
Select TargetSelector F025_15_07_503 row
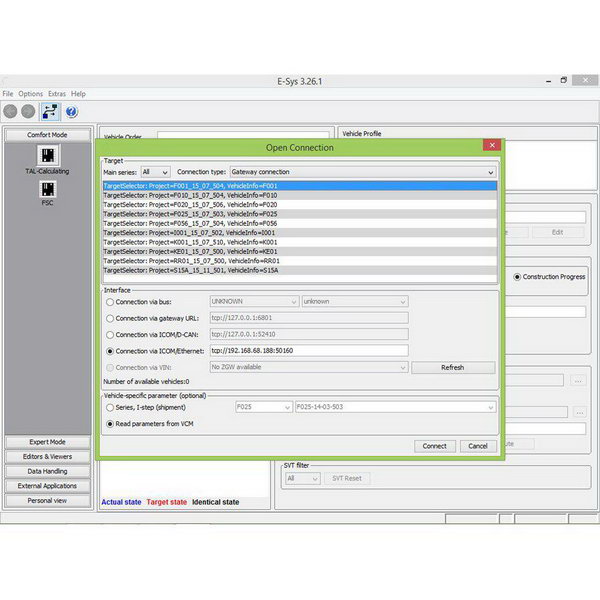point(300,214)
